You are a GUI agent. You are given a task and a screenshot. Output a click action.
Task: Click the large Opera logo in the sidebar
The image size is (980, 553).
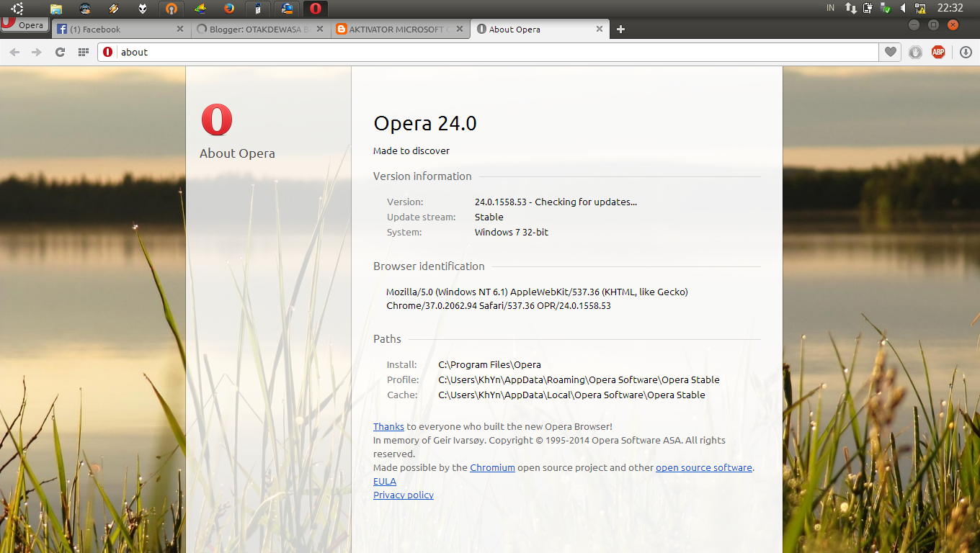[217, 120]
